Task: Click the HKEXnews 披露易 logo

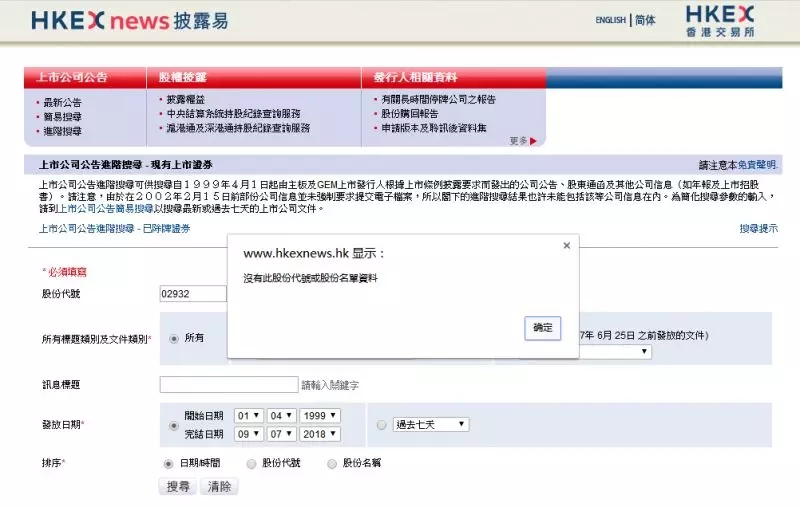Action: tap(130, 21)
